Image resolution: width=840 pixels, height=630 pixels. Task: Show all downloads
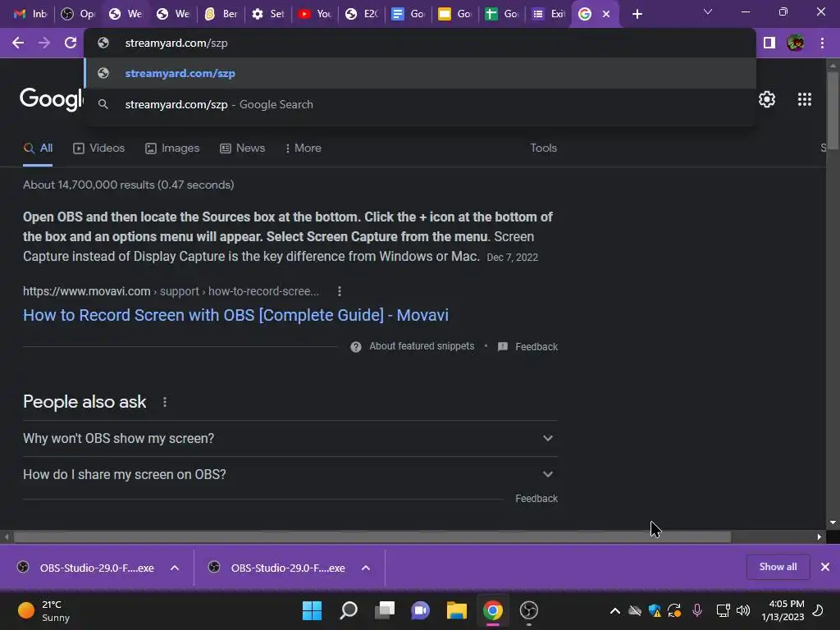click(x=778, y=567)
